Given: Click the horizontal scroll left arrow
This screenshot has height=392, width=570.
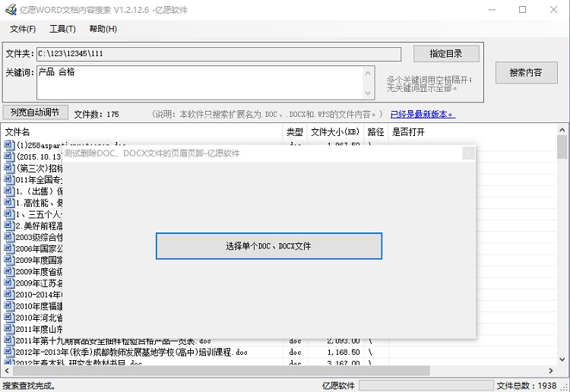Looking at the screenshot, I should tap(7, 371).
